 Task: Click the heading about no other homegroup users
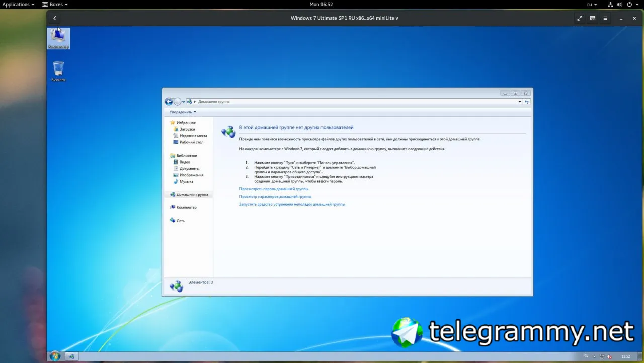point(296,128)
